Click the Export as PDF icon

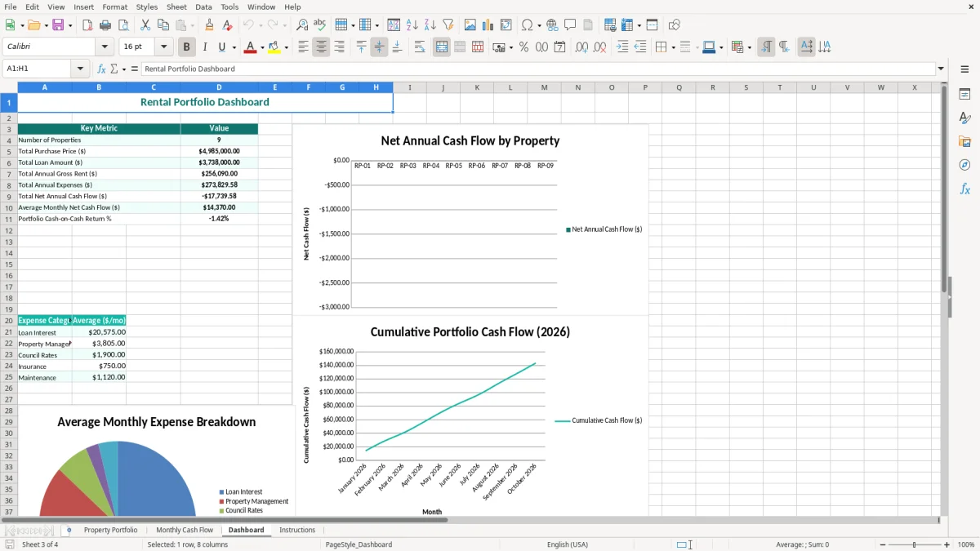pyautogui.click(x=87, y=25)
